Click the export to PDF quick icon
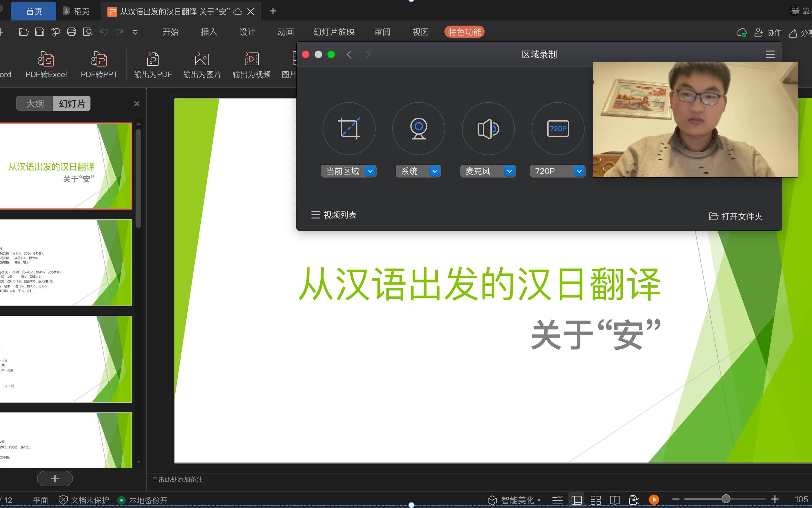This screenshot has height=508, width=812. tap(55, 32)
